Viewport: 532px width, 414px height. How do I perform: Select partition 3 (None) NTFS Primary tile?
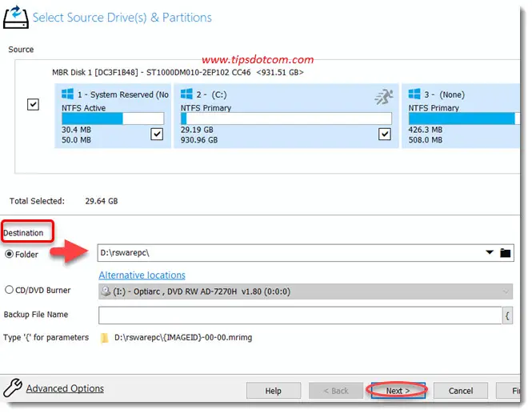coord(461,116)
